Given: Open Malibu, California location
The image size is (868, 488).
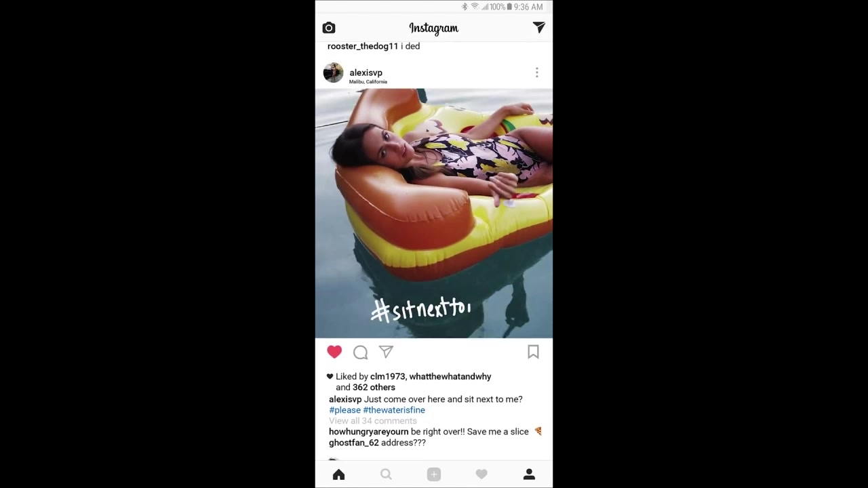Looking at the screenshot, I should [x=368, y=82].
